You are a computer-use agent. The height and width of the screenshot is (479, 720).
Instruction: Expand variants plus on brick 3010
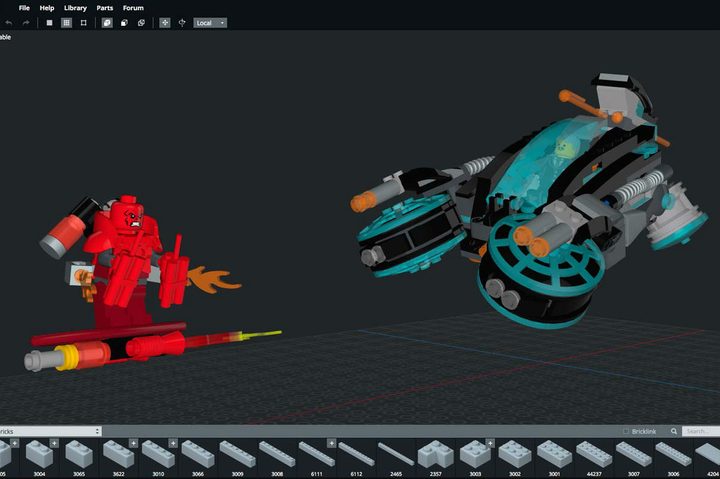173,443
